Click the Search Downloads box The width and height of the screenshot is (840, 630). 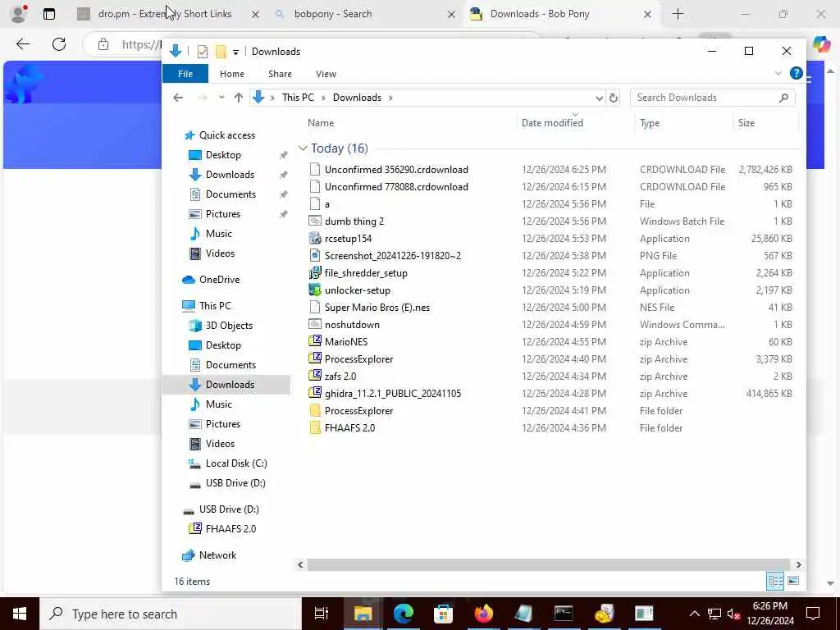pyautogui.click(x=713, y=98)
